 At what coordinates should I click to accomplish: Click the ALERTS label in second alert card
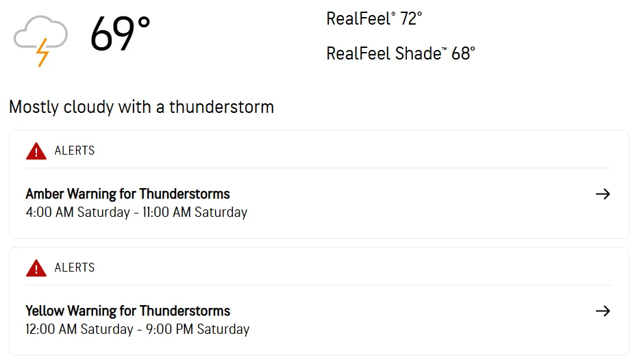[x=75, y=268]
